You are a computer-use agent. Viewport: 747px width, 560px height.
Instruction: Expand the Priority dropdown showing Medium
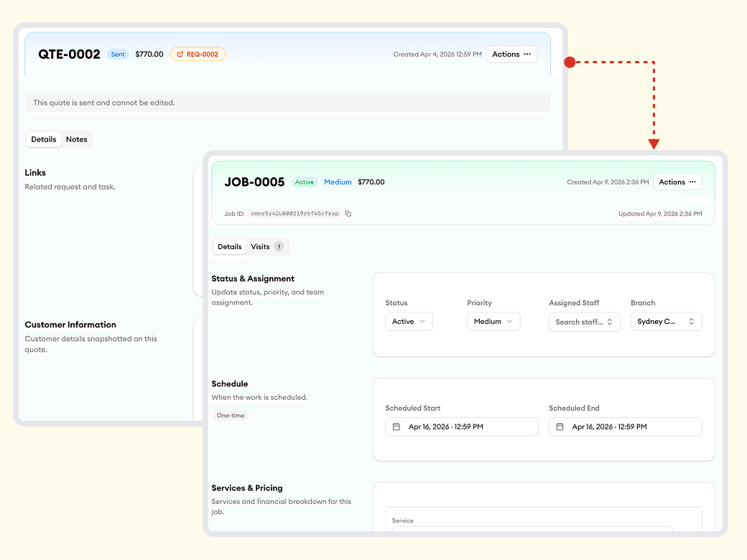tap(493, 322)
